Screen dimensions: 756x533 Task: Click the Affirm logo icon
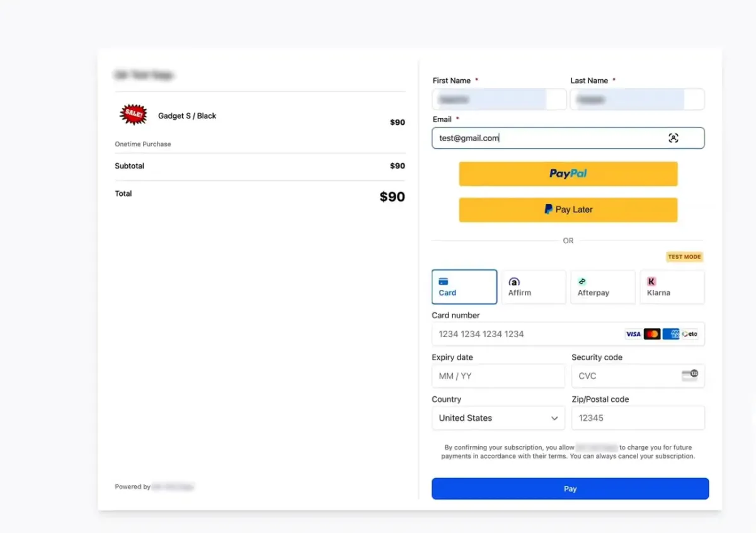pyautogui.click(x=514, y=282)
